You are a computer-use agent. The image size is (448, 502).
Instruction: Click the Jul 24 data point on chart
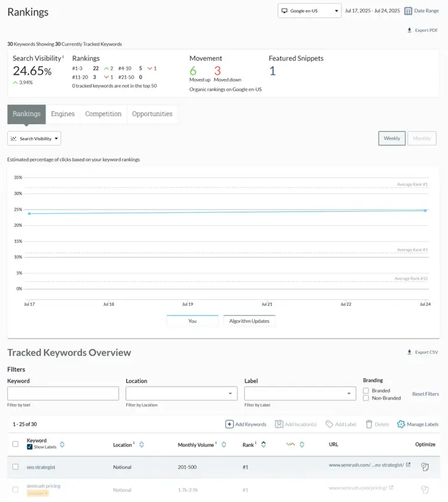425,210
